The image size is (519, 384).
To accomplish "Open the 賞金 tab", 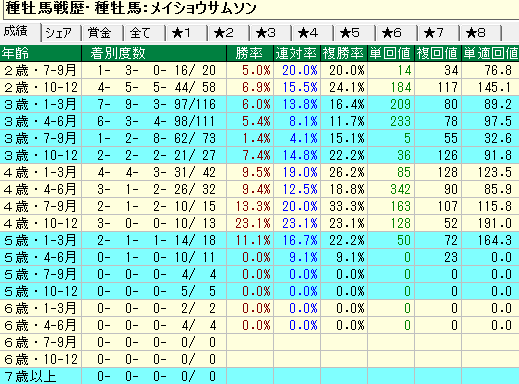I will [x=103, y=33].
